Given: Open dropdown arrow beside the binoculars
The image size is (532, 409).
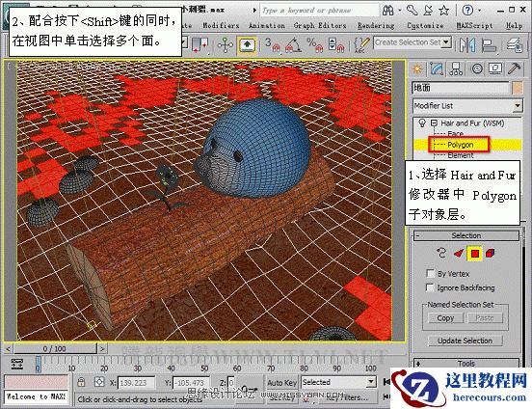Looking at the screenshot, I should 399,11.
